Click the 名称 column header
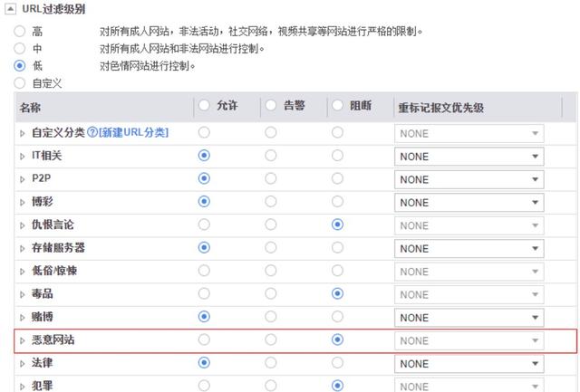 click(x=30, y=108)
